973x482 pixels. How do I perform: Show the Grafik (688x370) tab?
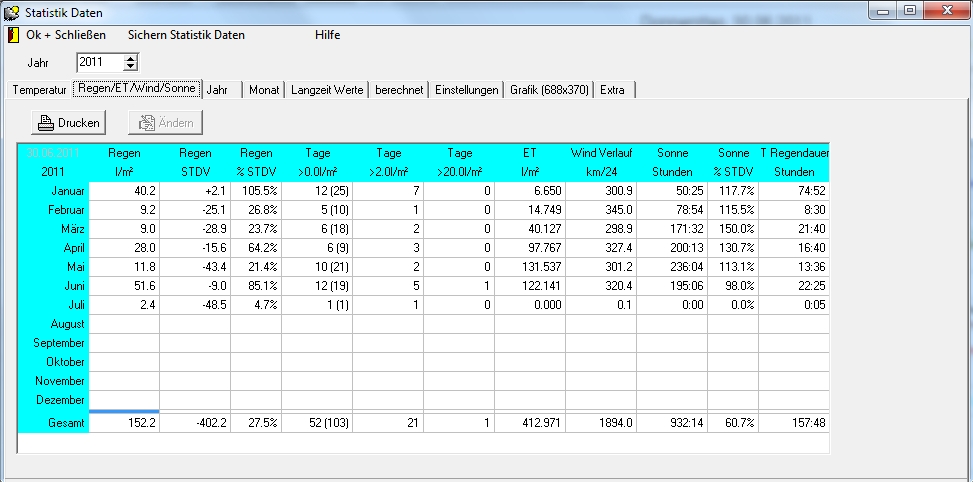(x=549, y=90)
